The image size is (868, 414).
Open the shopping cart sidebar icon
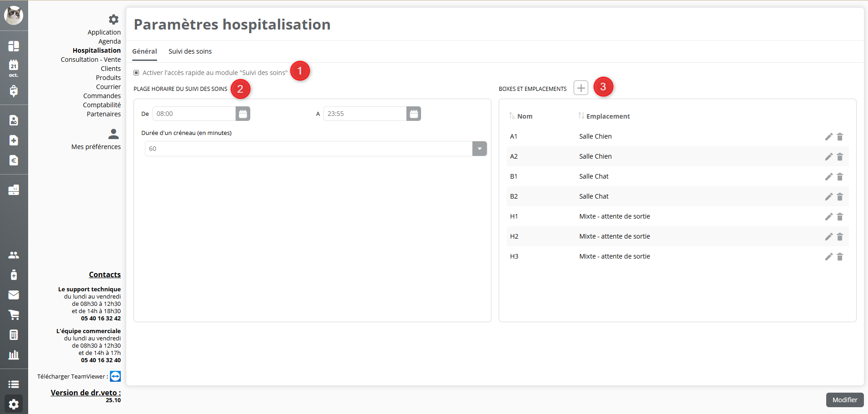[x=14, y=314]
